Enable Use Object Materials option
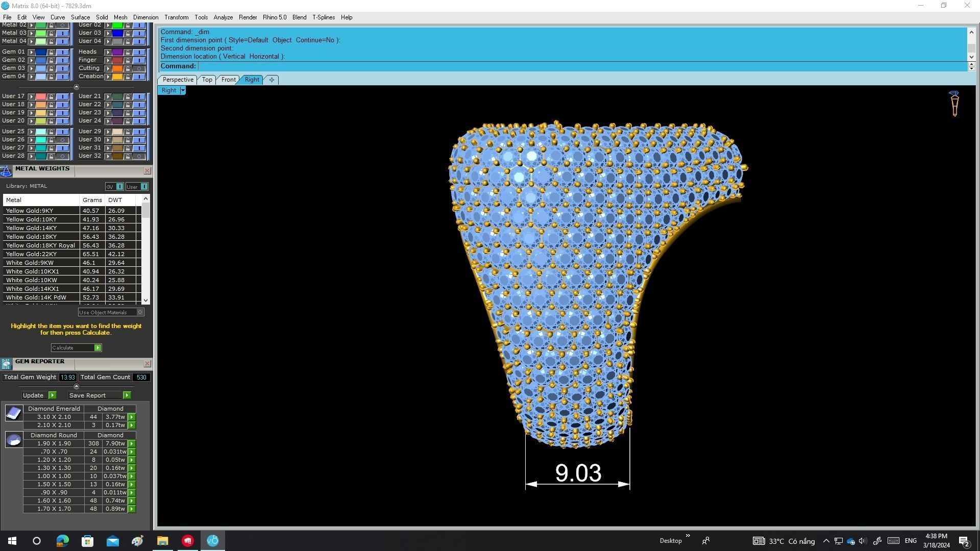This screenshot has height=551, width=980. (140, 312)
